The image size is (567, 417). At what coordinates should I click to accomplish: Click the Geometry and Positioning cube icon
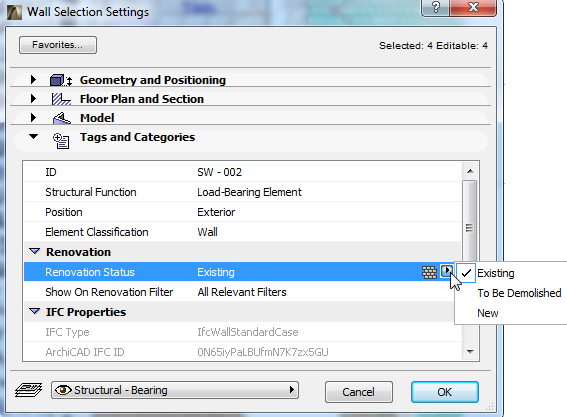[x=61, y=80]
